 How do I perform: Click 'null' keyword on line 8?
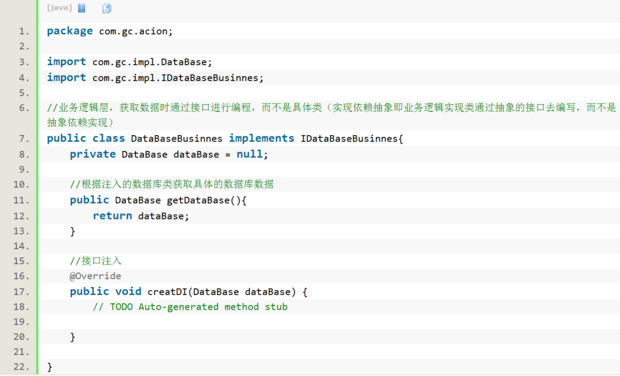pyautogui.click(x=250, y=154)
